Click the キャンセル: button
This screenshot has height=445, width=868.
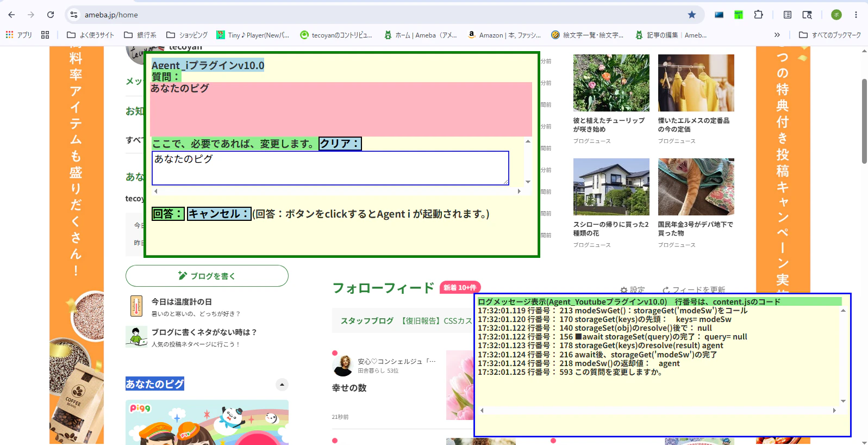click(x=219, y=214)
